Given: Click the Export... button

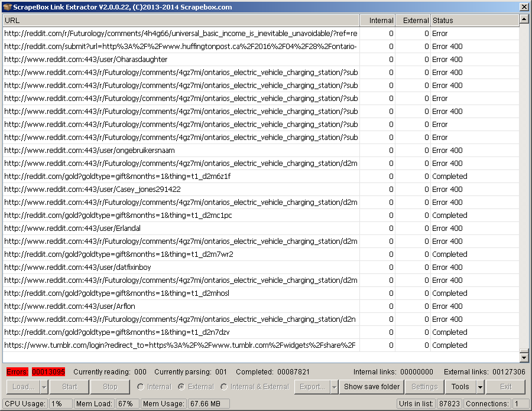Looking at the screenshot, I should pyautogui.click(x=313, y=387).
